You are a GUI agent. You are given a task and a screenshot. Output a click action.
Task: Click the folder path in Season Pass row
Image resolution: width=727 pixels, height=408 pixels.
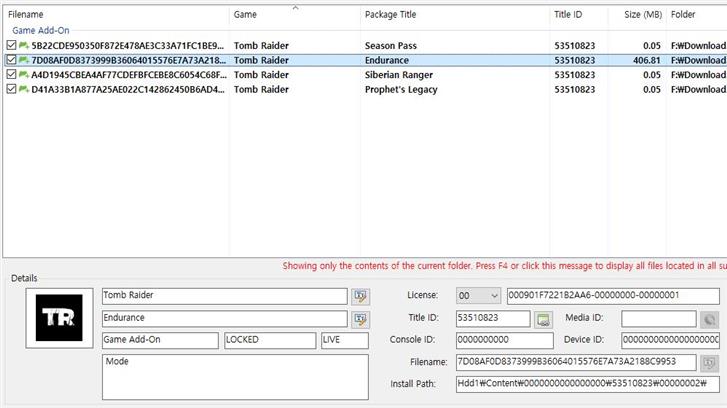(x=698, y=45)
